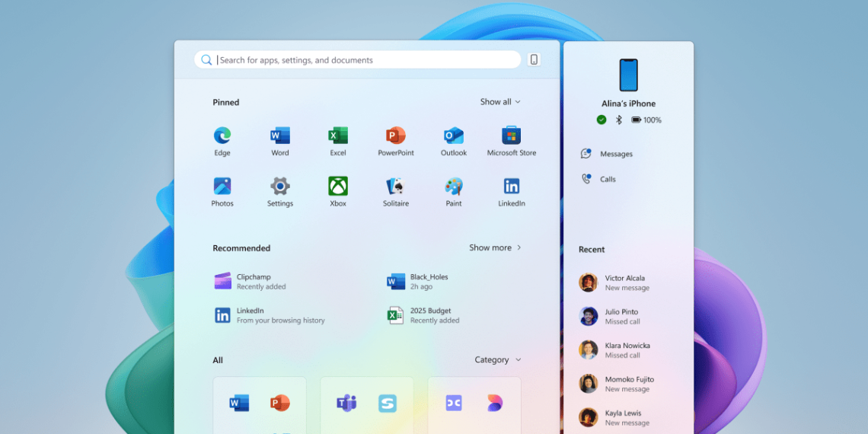Open the colorful app icon in the third category folder

pyautogui.click(x=495, y=403)
